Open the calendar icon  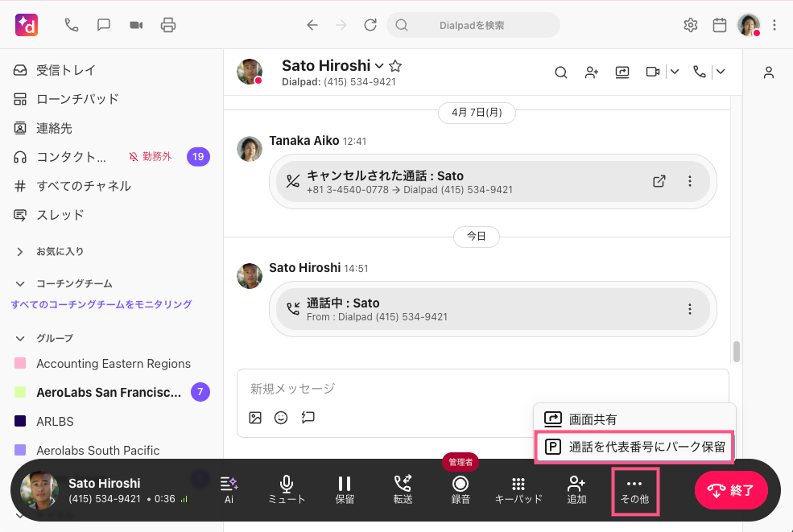[x=720, y=25]
